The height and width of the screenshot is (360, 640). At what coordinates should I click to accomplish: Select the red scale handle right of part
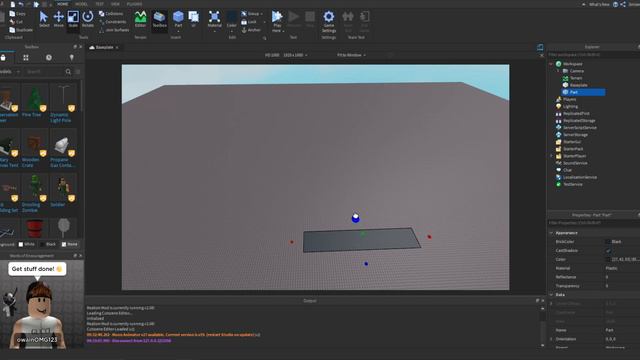(429, 236)
